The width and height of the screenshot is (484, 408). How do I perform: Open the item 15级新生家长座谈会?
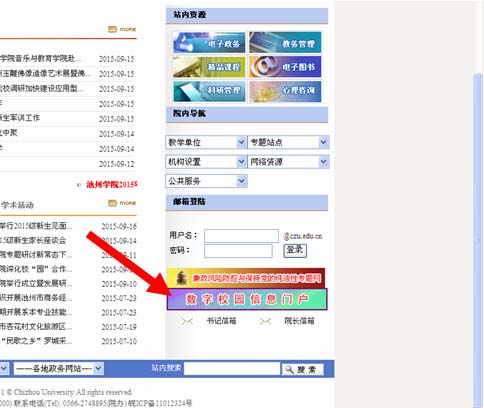pos(33,240)
